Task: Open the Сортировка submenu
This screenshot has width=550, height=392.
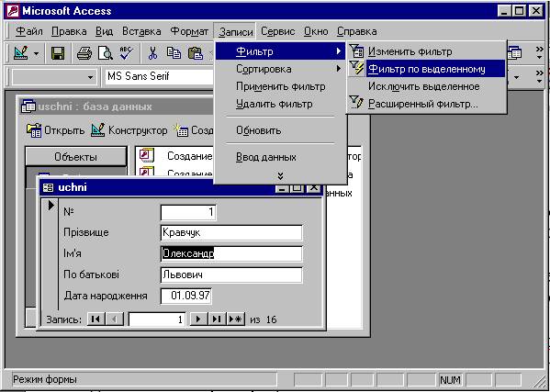Action: tap(280, 69)
